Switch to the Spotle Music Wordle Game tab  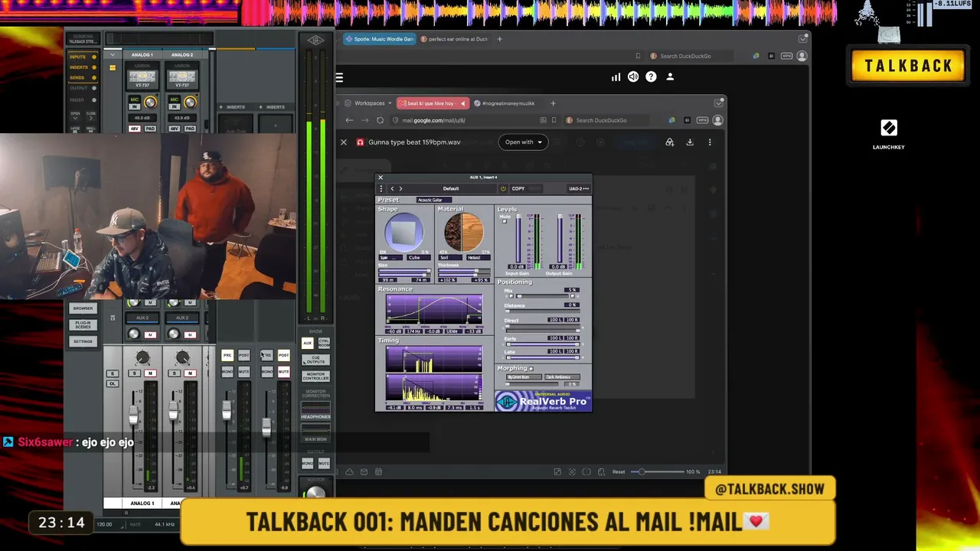coord(379,39)
